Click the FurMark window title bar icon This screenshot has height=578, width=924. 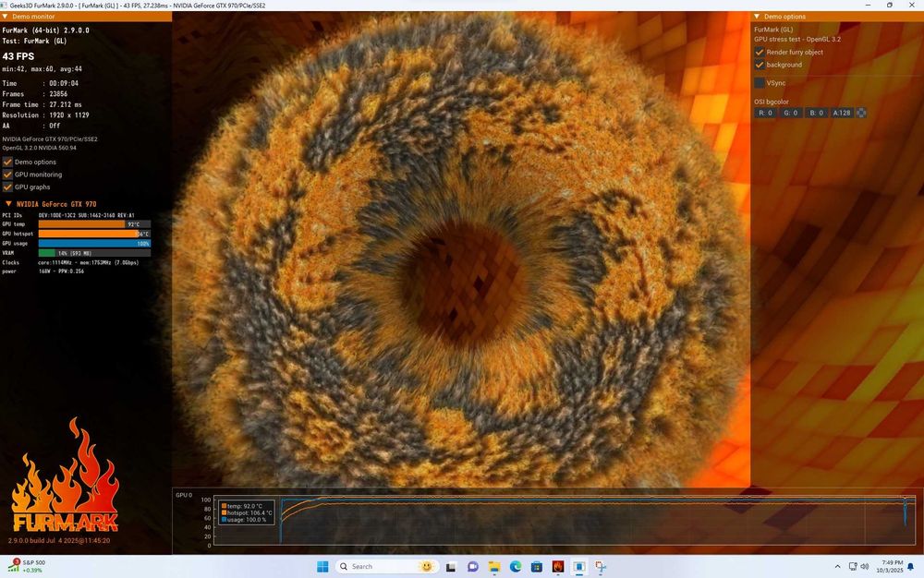tap(5, 6)
